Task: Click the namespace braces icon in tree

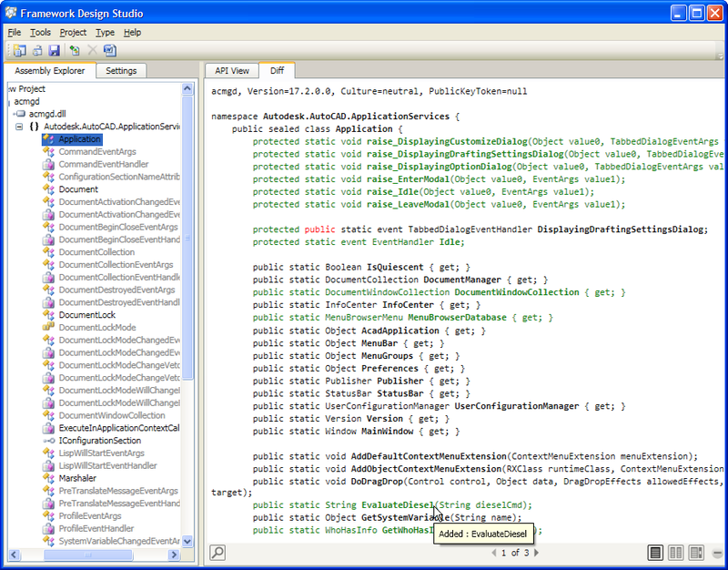Action: tap(34, 127)
